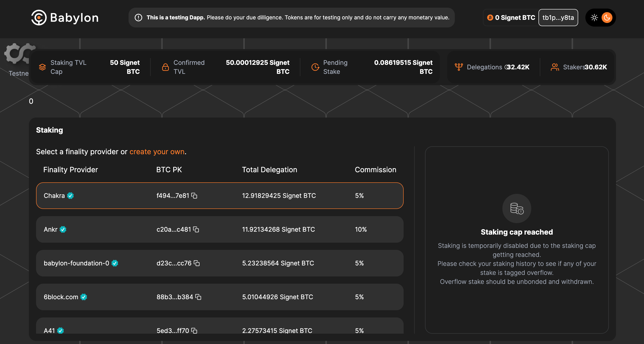Switch to light theme sun icon

pos(594,18)
